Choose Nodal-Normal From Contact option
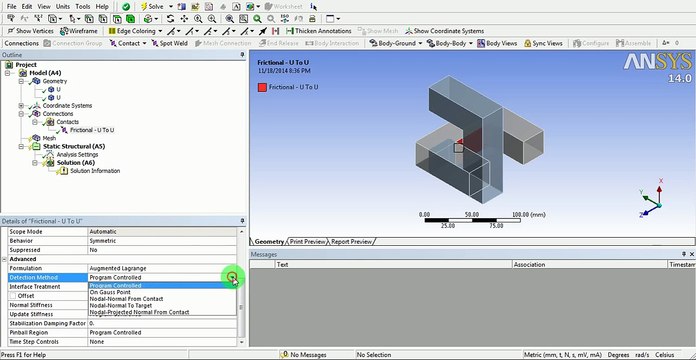696x360 pixels. coord(162,299)
